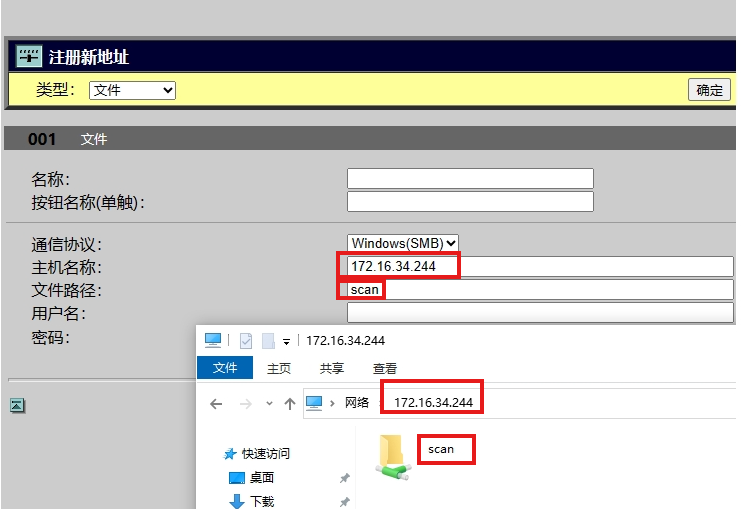Screen dimensions: 742x509
Task: Click the computer icon in the address bar
Action: (314, 403)
